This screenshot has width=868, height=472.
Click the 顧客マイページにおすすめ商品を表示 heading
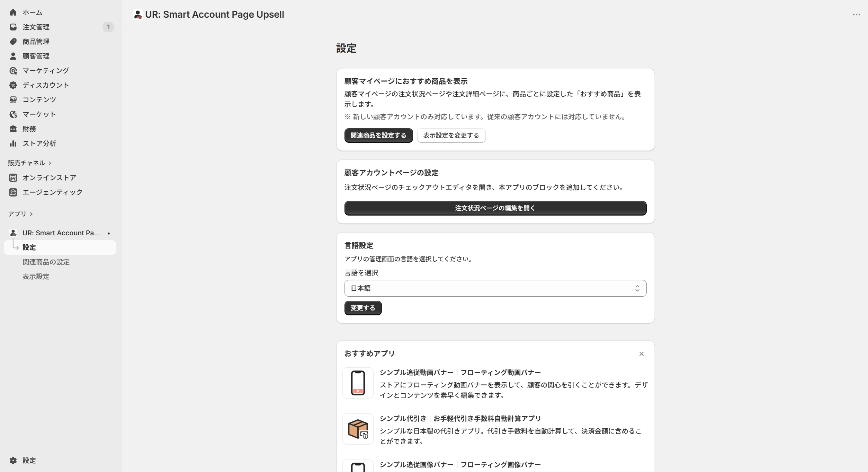[x=406, y=81]
